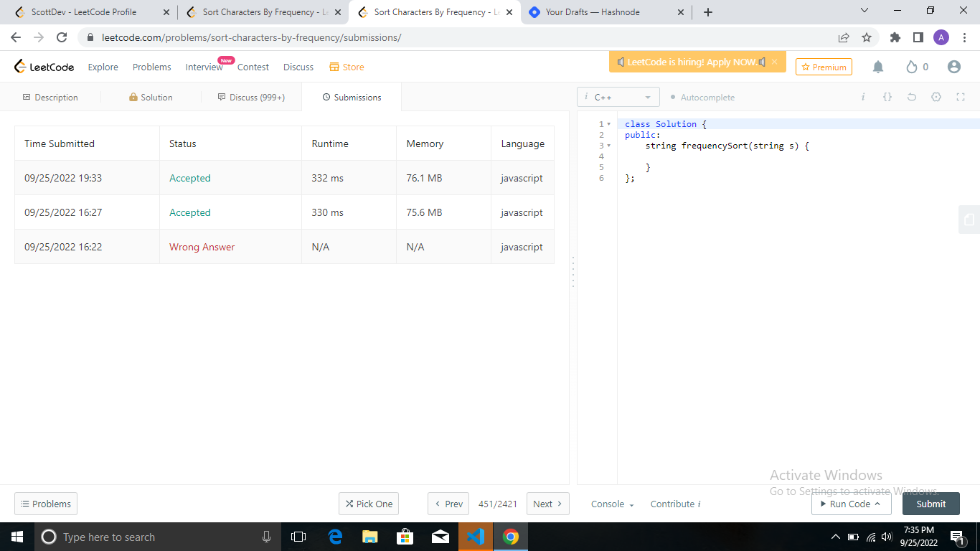Open Visual Studio Code from the taskbar

pyautogui.click(x=476, y=537)
